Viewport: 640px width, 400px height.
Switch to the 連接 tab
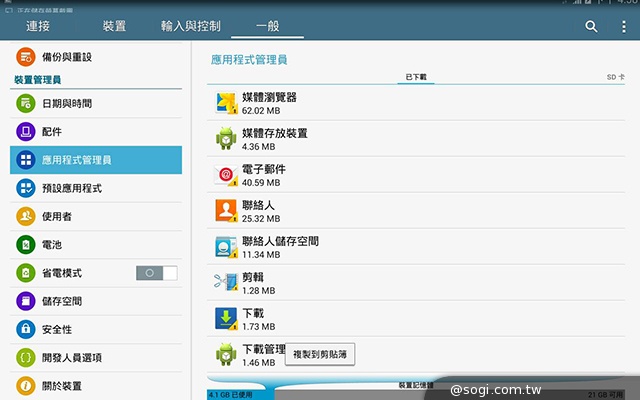tap(38, 27)
